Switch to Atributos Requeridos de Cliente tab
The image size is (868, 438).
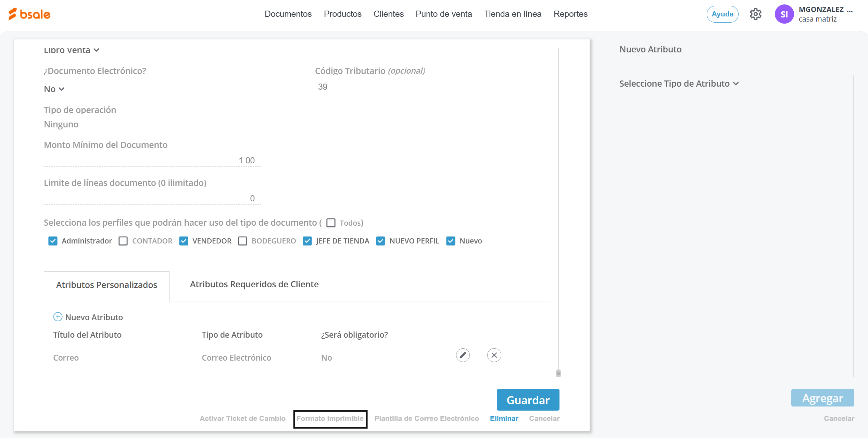[x=254, y=284]
